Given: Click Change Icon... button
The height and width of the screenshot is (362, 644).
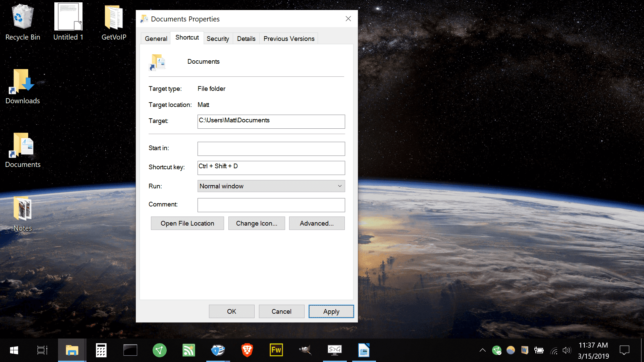Looking at the screenshot, I should (x=257, y=223).
